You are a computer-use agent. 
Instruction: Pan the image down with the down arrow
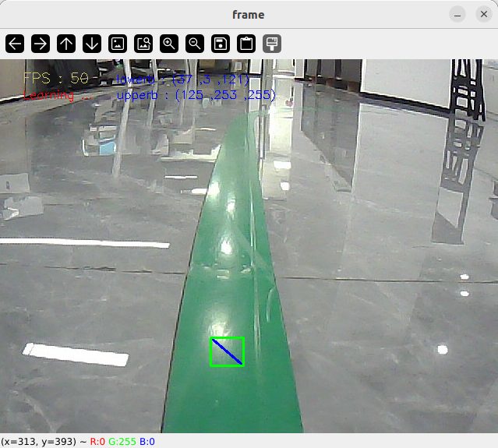92,44
